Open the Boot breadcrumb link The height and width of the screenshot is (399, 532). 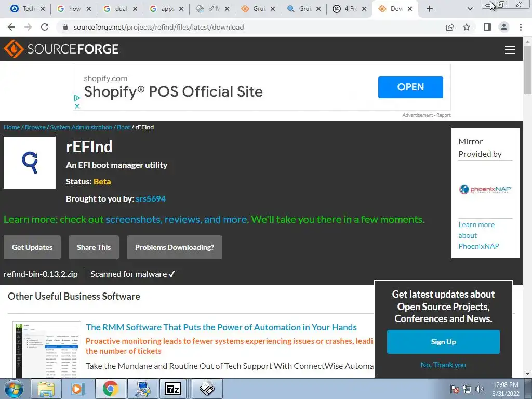coord(124,127)
